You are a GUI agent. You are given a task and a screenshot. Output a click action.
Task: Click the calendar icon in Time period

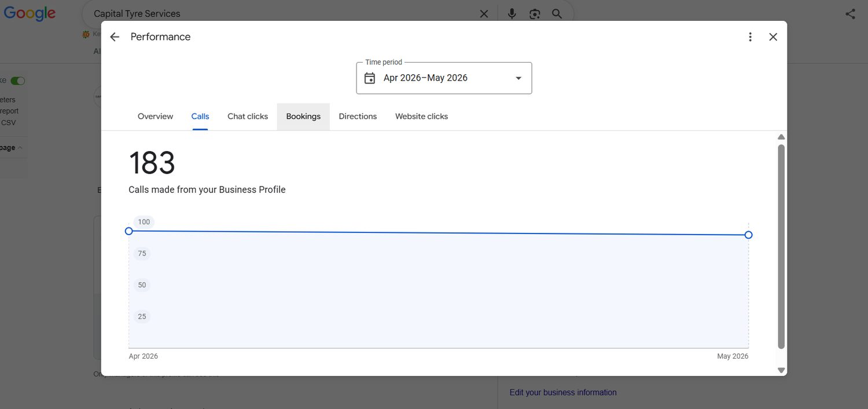(370, 78)
